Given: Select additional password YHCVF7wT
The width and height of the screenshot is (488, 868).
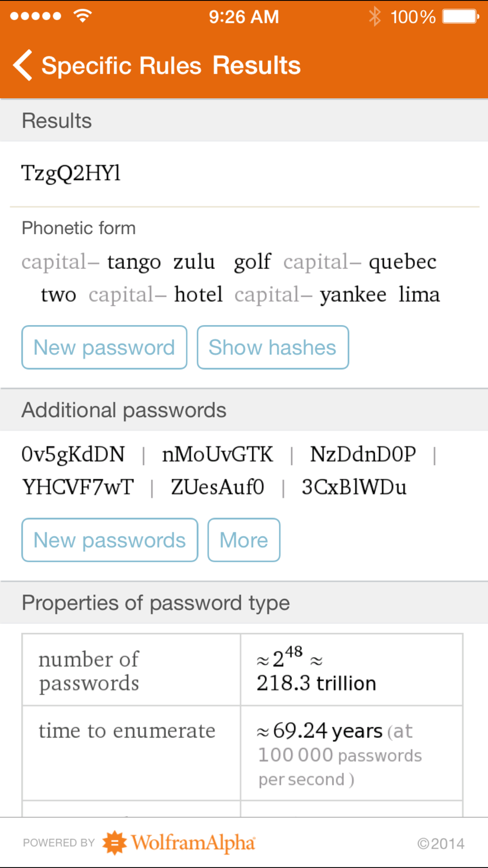Looking at the screenshot, I should (x=78, y=487).
